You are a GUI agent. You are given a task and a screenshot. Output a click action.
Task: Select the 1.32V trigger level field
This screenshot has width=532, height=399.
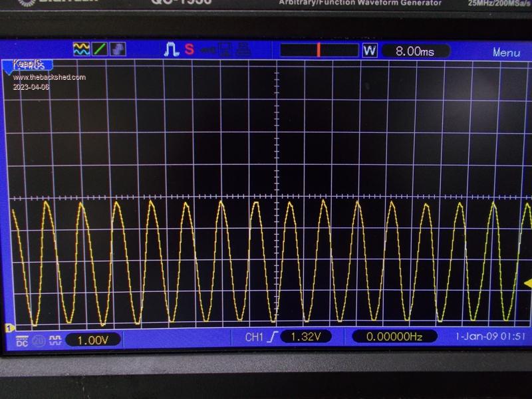click(x=305, y=337)
